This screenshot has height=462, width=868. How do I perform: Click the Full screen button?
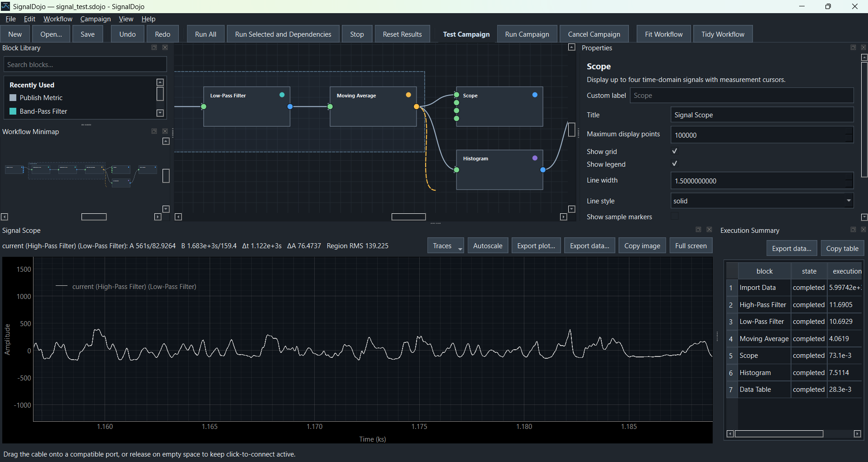(691, 246)
